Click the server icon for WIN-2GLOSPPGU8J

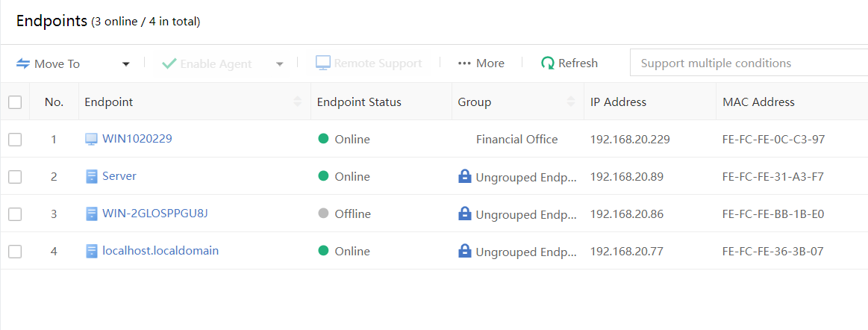click(91, 214)
